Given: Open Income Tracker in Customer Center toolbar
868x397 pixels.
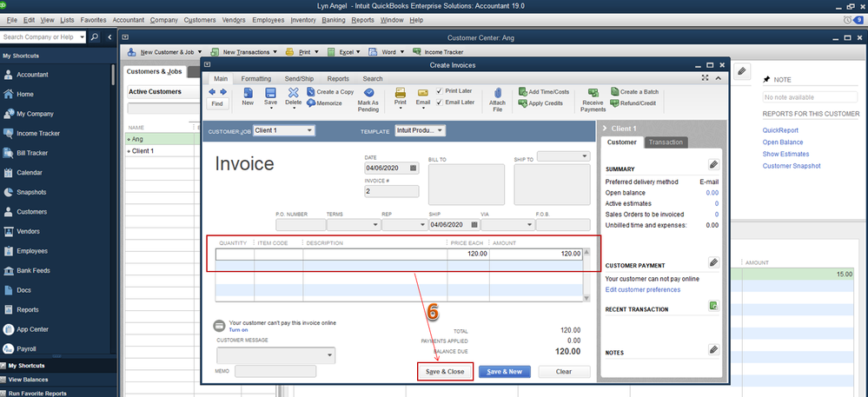Looking at the screenshot, I should [438, 52].
